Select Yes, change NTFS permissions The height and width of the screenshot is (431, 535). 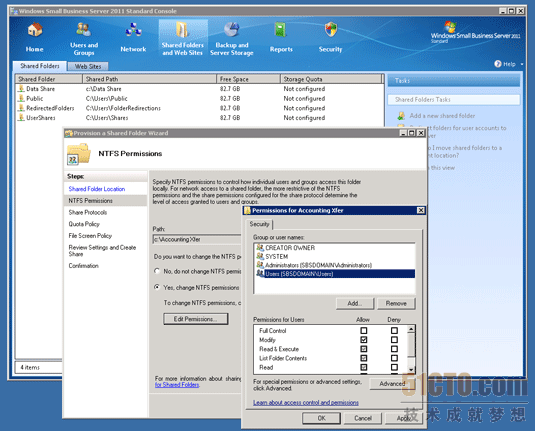pyautogui.click(x=157, y=287)
